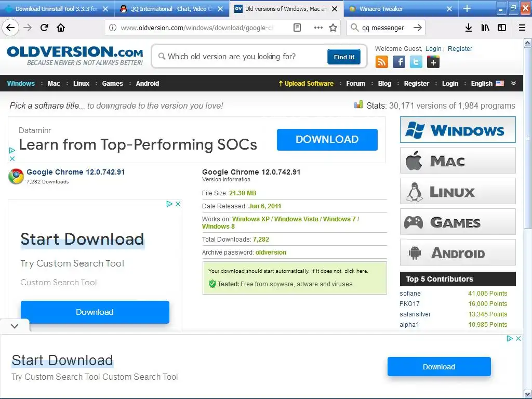This screenshot has width=532, height=399.
Task: Select the GAMES platform button
Action: [x=458, y=222]
